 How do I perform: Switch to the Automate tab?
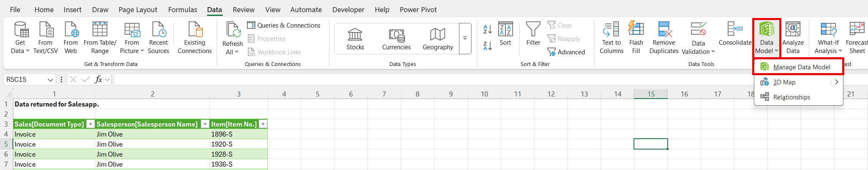(306, 10)
